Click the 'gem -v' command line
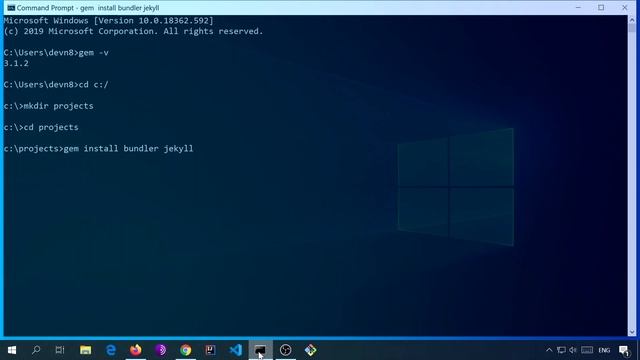 click(x=56, y=53)
